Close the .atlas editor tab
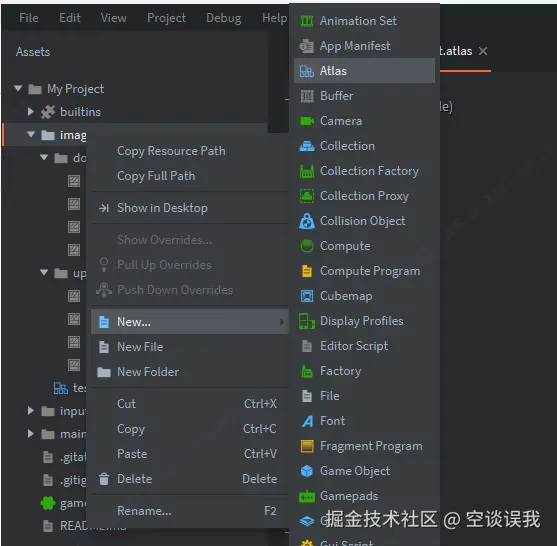Viewport: 557px width, 546px height. coord(483,51)
